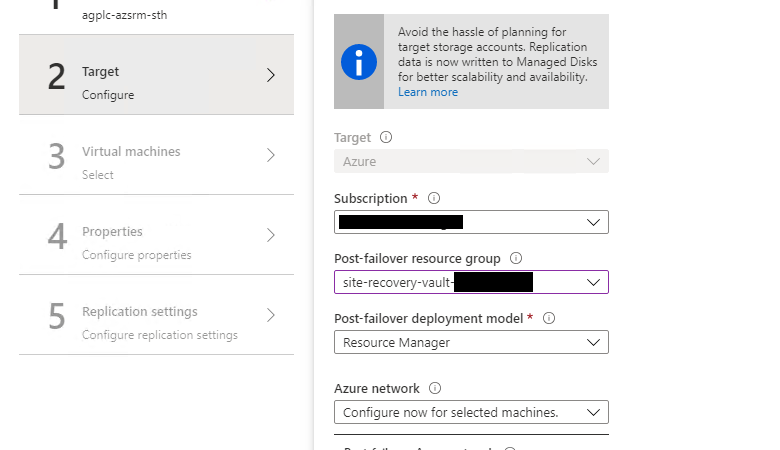Click the info icon next to Azure network
The width and height of the screenshot is (780, 450).
[x=434, y=389]
